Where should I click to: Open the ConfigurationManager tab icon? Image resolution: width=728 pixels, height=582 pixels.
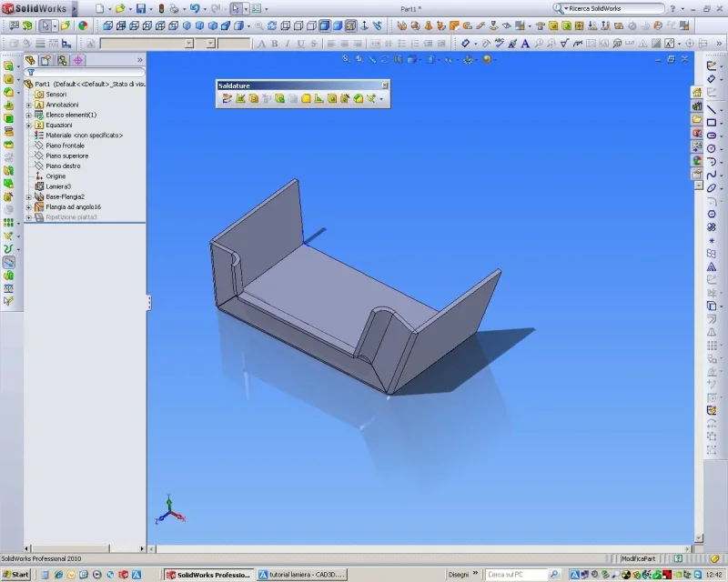61,60
